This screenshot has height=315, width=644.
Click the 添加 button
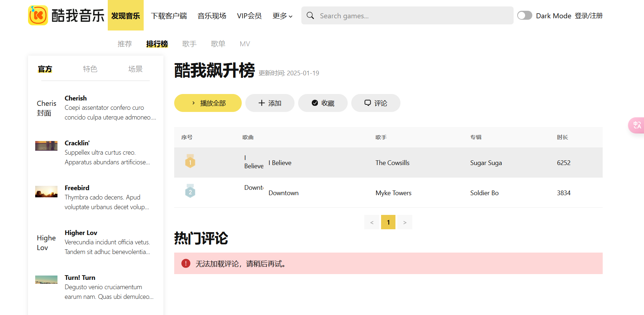(270, 103)
